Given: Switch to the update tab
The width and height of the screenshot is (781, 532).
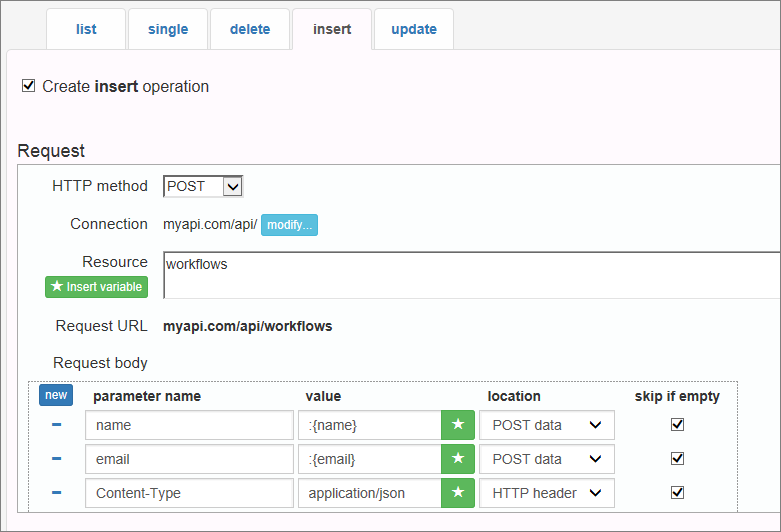Looking at the screenshot, I should click(x=413, y=29).
